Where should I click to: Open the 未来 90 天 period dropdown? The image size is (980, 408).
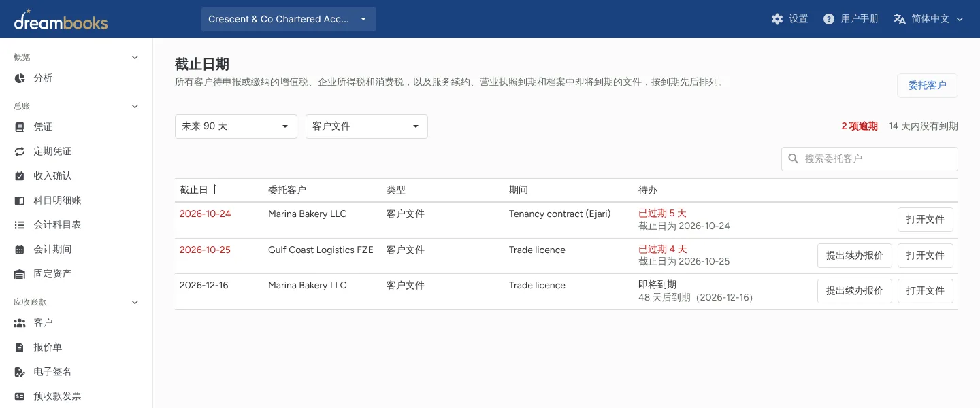236,126
